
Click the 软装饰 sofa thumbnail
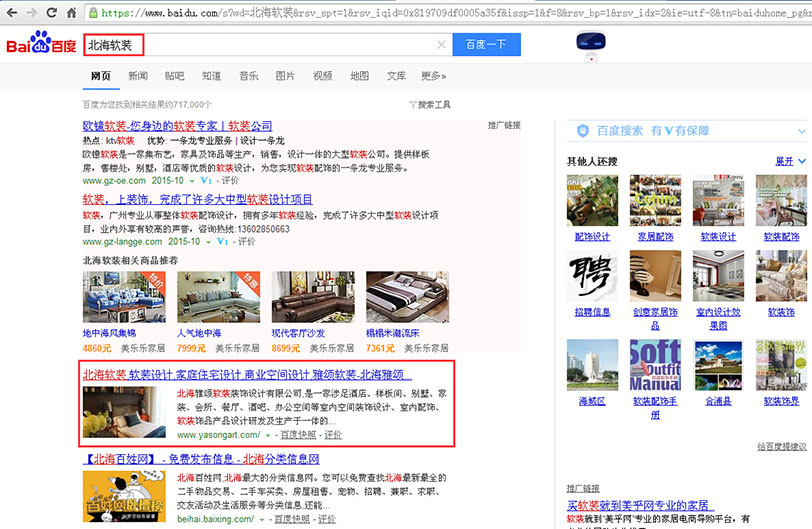click(781, 276)
